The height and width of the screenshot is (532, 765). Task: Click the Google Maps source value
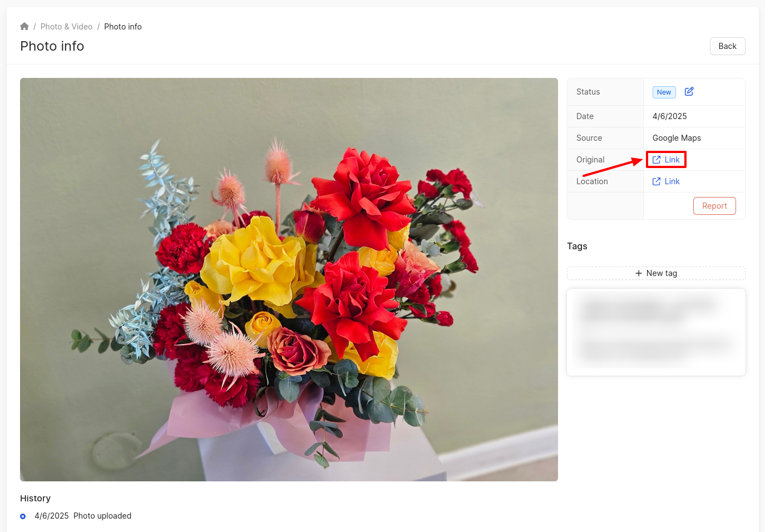[x=677, y=138]
